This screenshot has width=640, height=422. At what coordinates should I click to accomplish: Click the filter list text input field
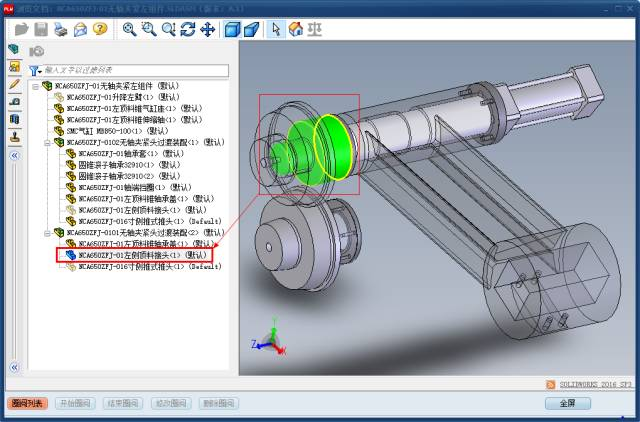click(130, 70)
